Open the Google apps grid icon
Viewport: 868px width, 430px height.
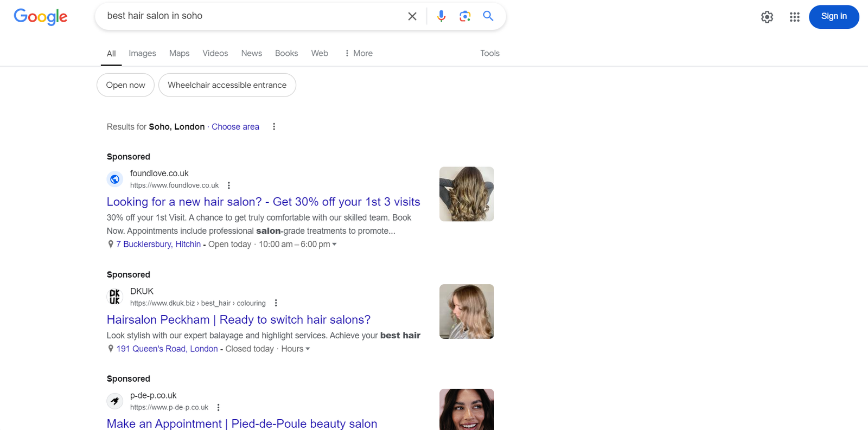pos(795,17)
